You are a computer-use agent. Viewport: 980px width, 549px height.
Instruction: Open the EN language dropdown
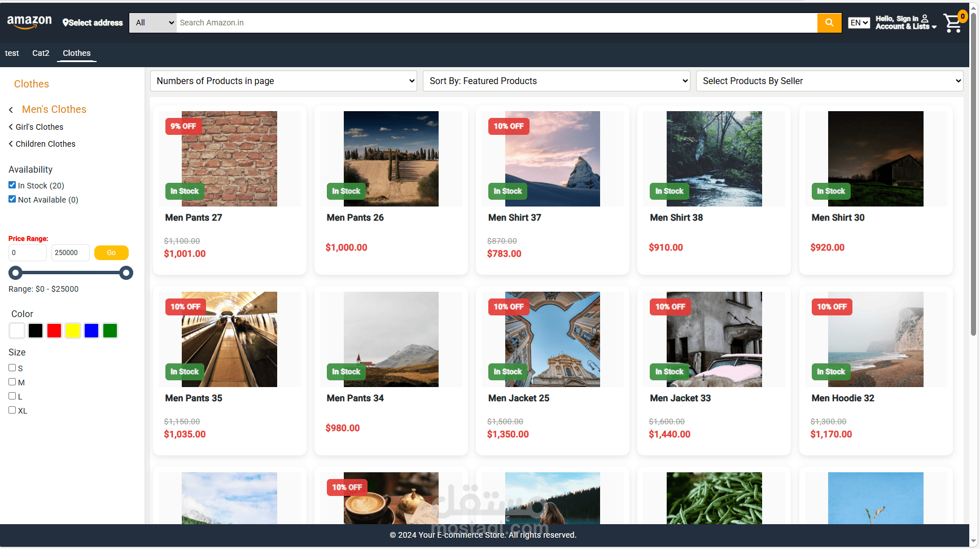click(x=859, y=23)
